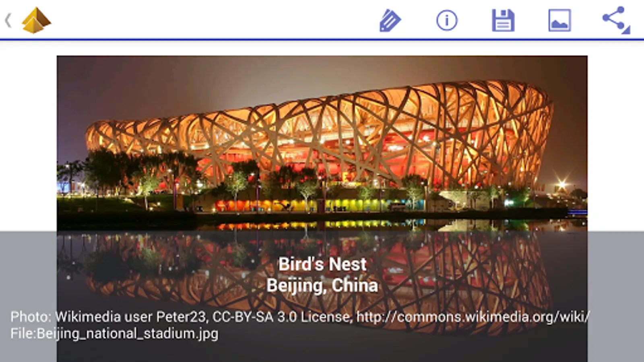Image resolution: width=644 pixels, height=362 pixels.
Task: Save the image with the floppy disk icon
Action: coord(503,21)
